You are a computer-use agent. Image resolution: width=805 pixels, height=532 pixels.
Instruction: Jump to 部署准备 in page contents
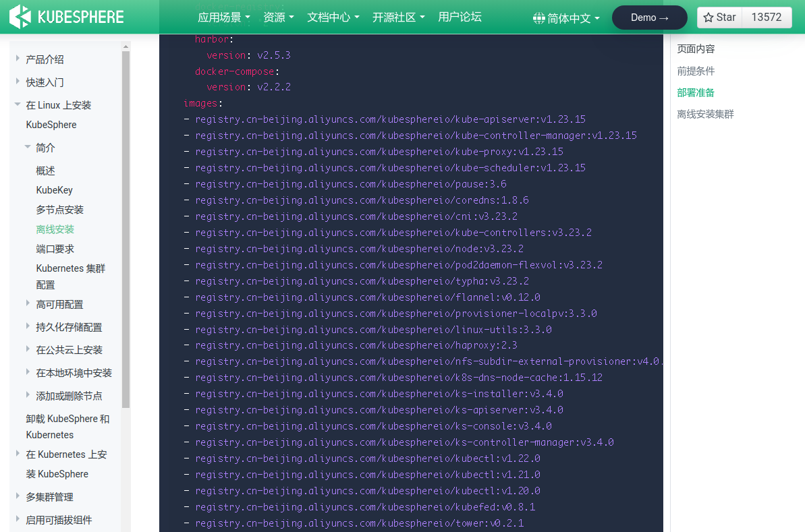(696, 92)
